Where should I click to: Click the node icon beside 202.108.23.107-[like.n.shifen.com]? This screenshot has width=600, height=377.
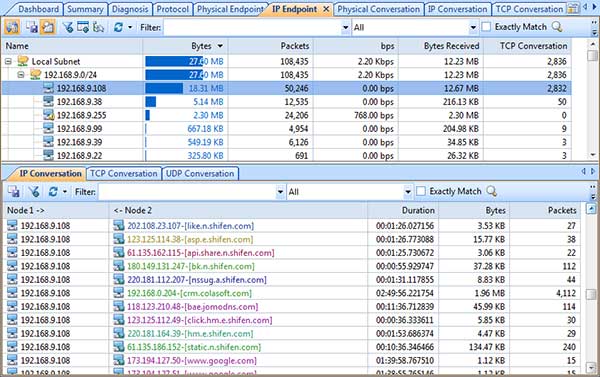(119, 225)
